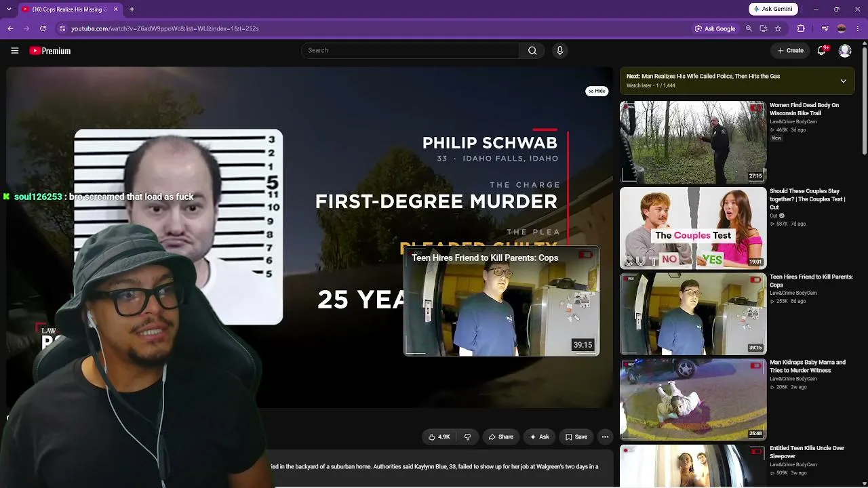The width and height of the screenshot is (868, 488).
Task: Play the Entitled Teen Kills Uncle thumbnail
Action: pyautogui.click(x=693, y=466)
